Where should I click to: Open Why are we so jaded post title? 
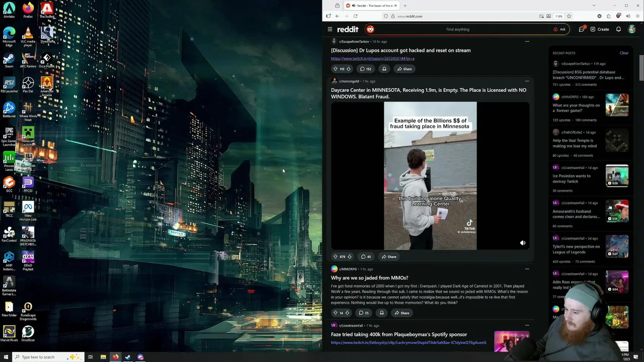point(369,278)
